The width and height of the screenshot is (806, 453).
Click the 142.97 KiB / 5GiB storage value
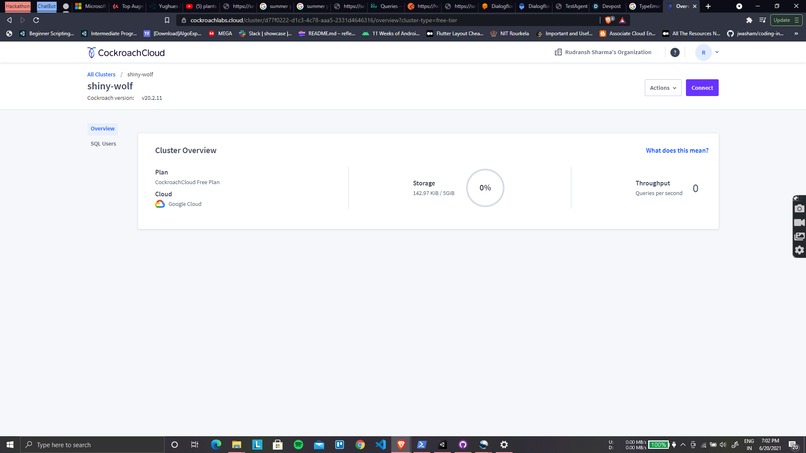pyautogui.click(x=433, y=193)
